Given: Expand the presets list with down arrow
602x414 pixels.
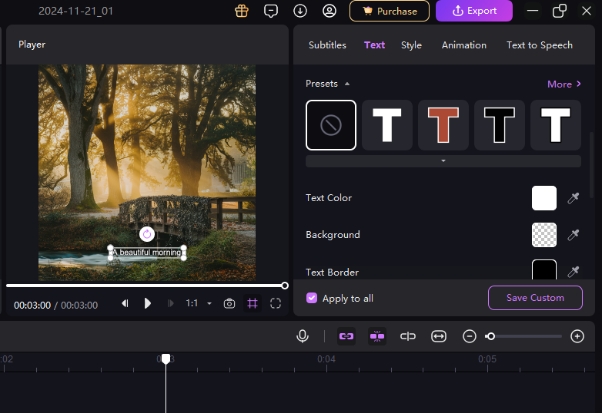Looking at the screenshot, I should coord(443,161).
